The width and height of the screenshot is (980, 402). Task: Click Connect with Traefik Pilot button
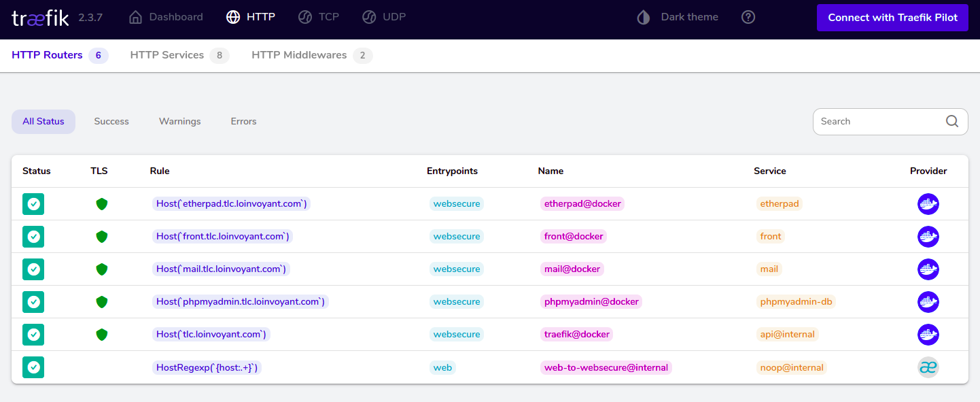point(893,18)
